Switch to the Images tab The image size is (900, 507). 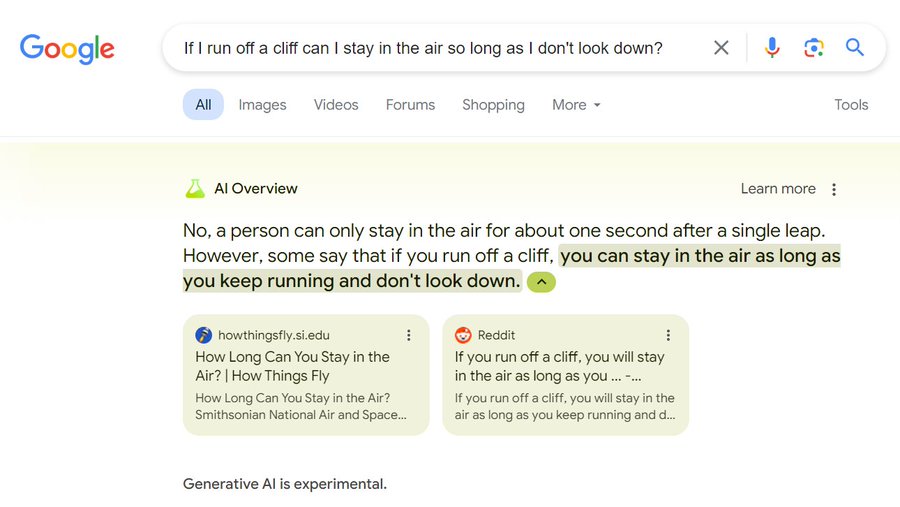tap(262, 105)
